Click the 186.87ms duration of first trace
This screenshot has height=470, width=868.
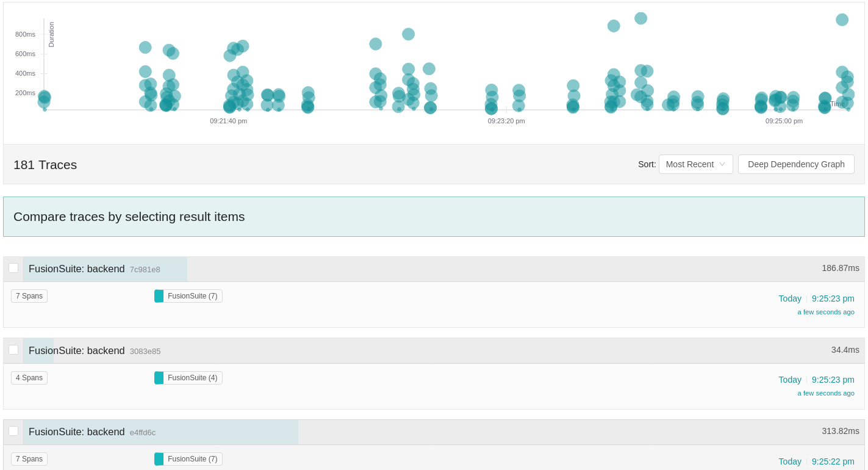point(840,268)
